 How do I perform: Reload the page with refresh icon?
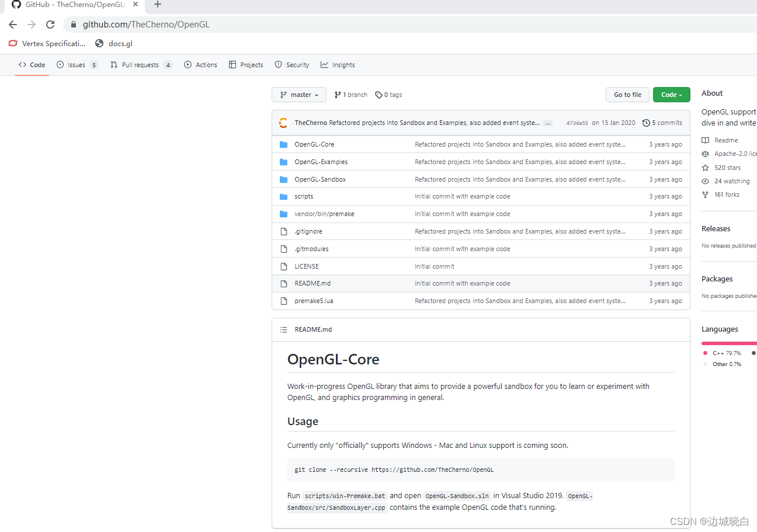click(x=50, y=25)
